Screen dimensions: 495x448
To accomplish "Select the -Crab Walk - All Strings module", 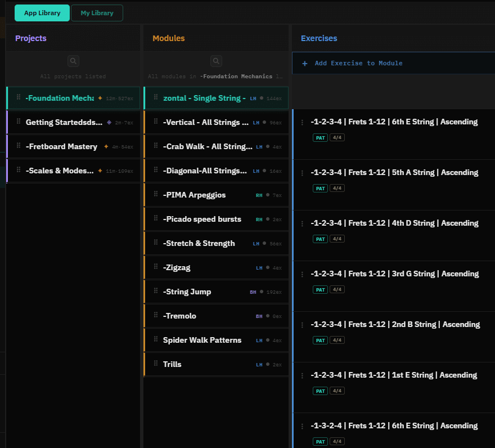I will click(x=216, y=146).
